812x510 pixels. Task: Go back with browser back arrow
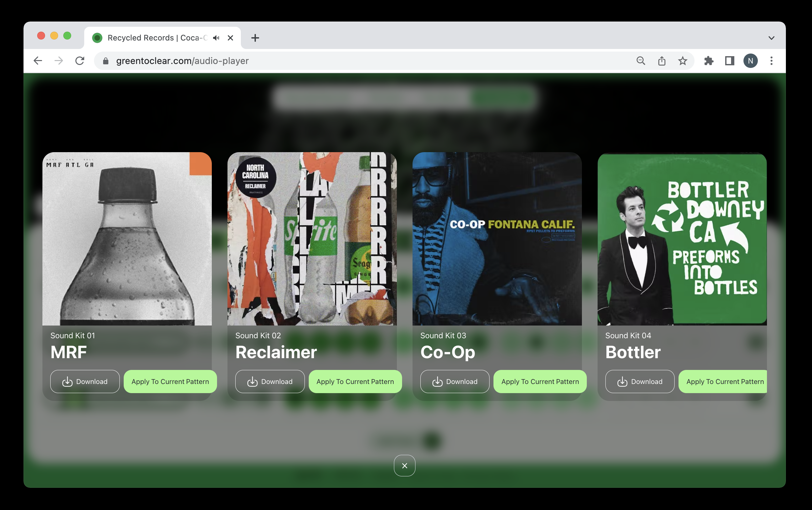[x=38, y=61]
